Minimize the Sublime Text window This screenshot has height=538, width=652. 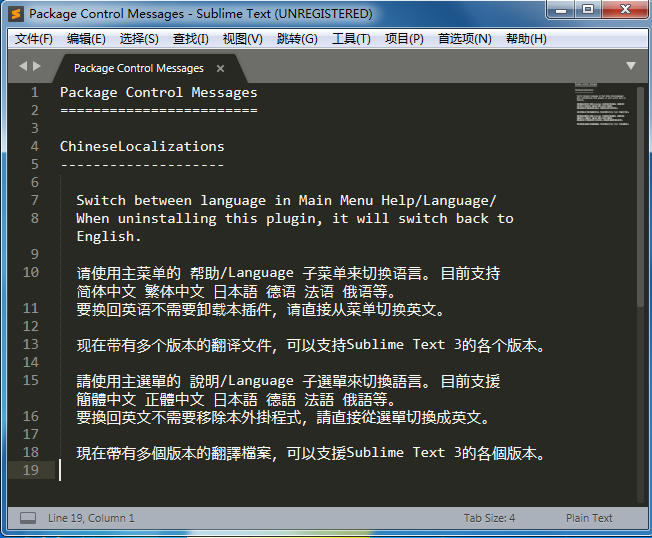click(561, 10)
